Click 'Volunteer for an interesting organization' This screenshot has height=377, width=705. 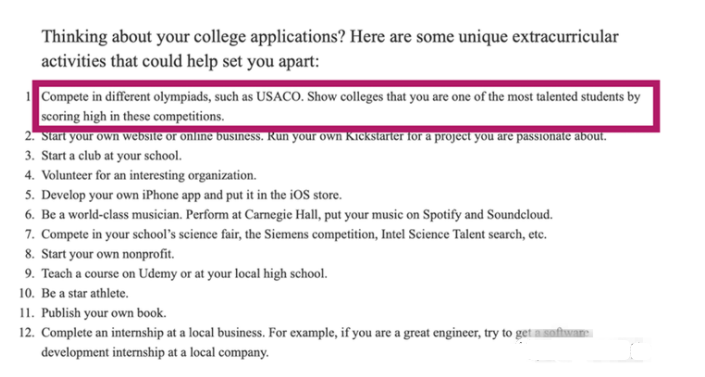point(149,175)
